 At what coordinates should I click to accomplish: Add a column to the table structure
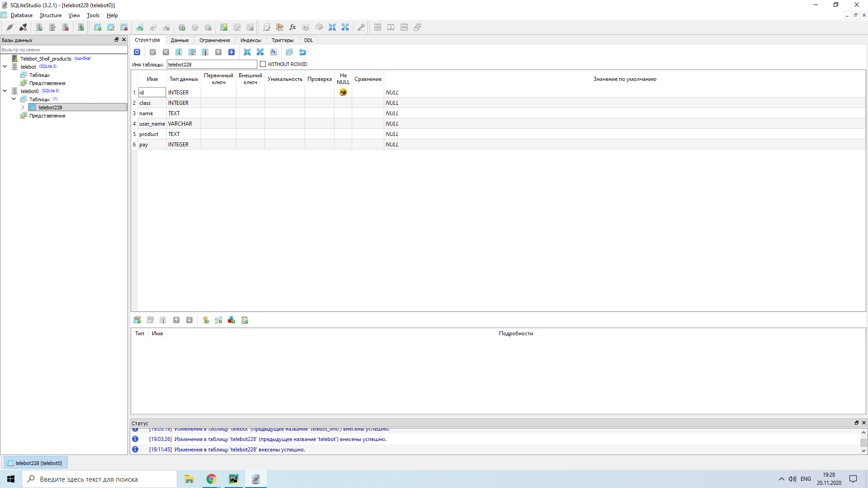[x=179, y=52]
